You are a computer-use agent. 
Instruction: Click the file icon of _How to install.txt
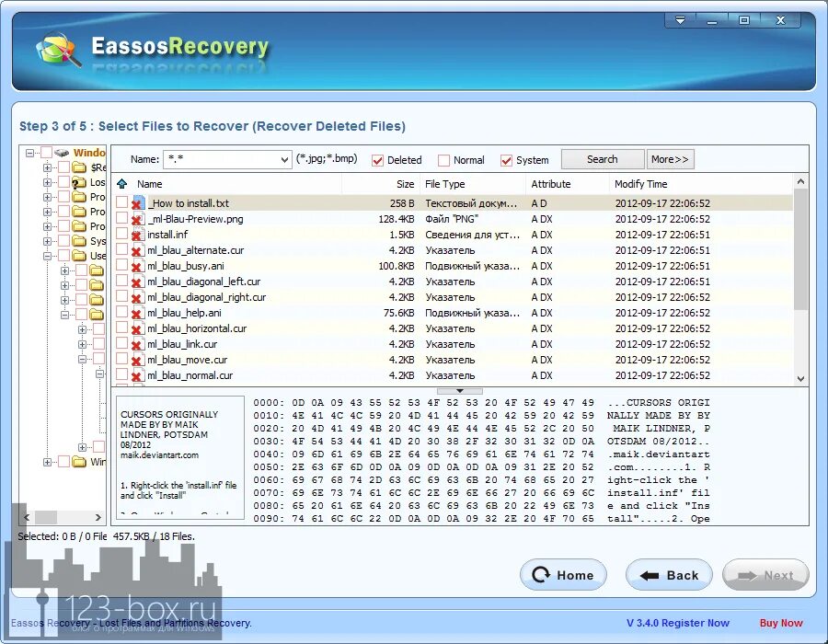pyautogui.click(x=138, y=202)
